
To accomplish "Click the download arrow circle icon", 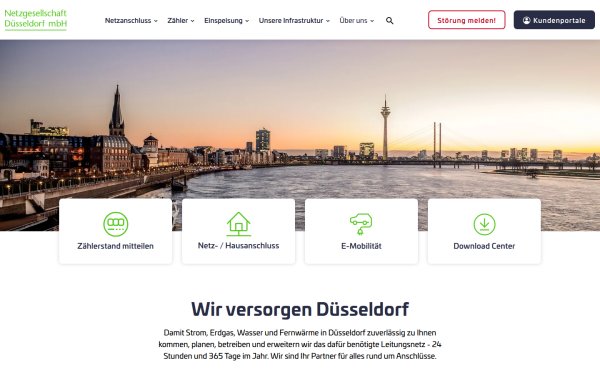I will tap(484, 224).
